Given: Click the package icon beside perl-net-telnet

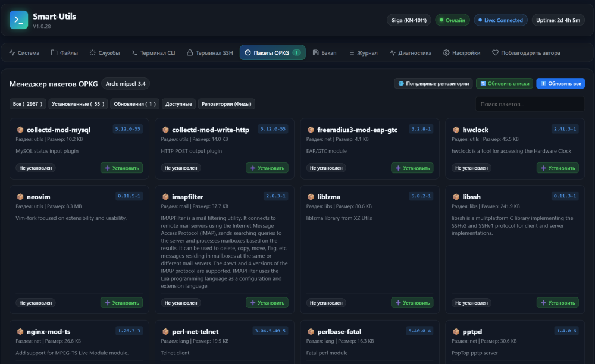Looking at the screenshot, I should [165, 331].
